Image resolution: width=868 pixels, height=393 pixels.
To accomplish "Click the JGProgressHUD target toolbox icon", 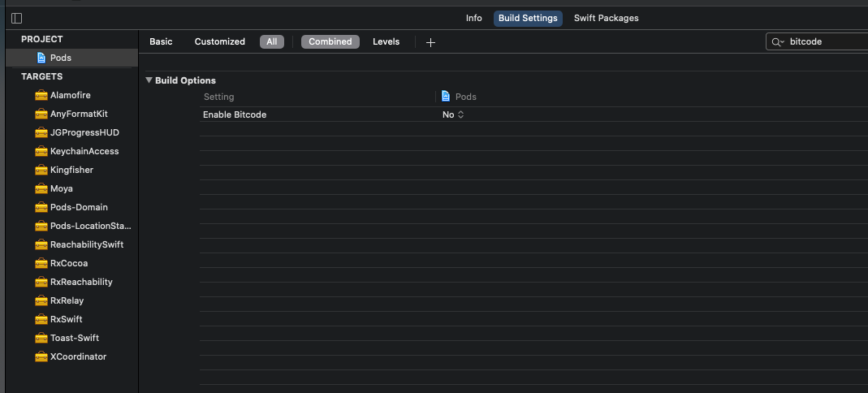I will tap(41, 133).
